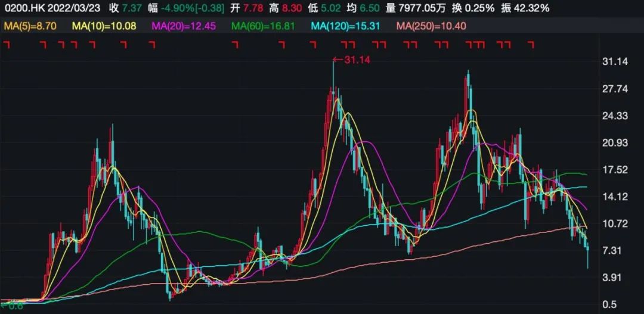The width and height of the screenshot is (644, 314).
Task: Click the change value -4.90%[-0.38]
Action: [x=193, y=8]
